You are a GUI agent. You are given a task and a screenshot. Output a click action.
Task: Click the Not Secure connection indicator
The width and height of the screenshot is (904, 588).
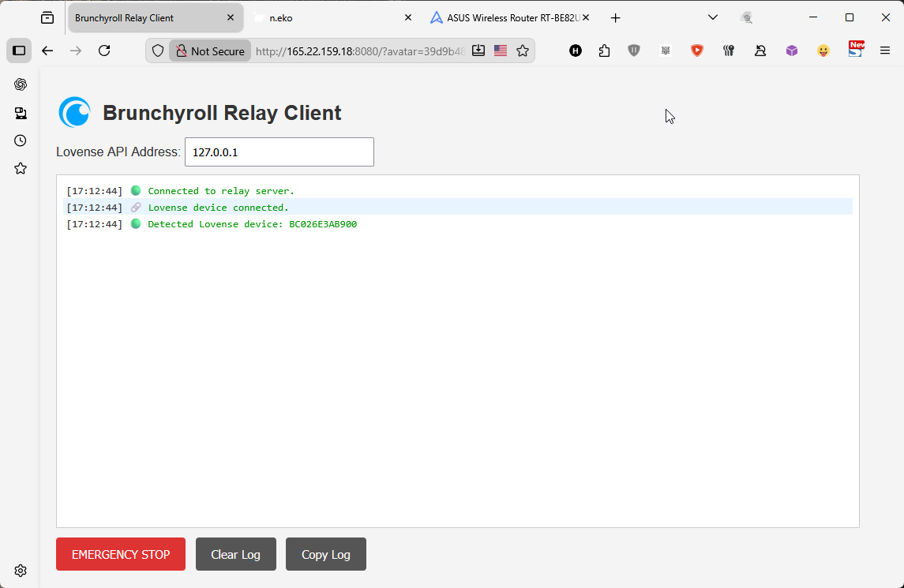click(210, 51)
